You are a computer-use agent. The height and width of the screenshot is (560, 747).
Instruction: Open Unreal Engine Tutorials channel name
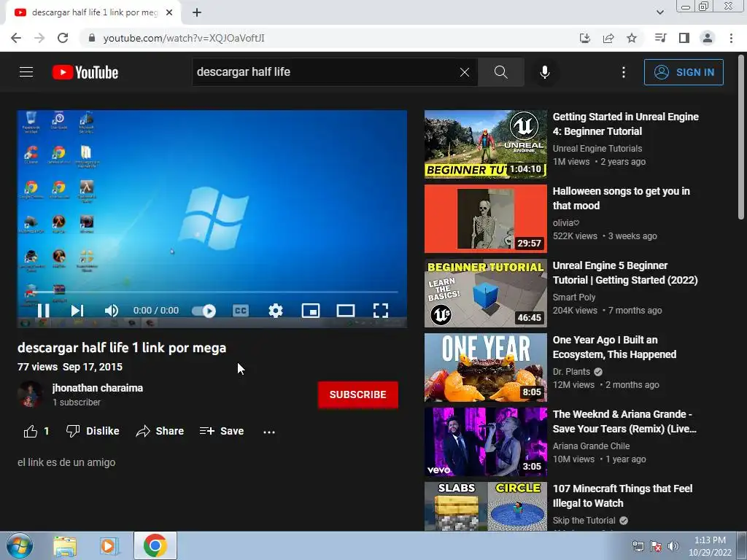597,149
